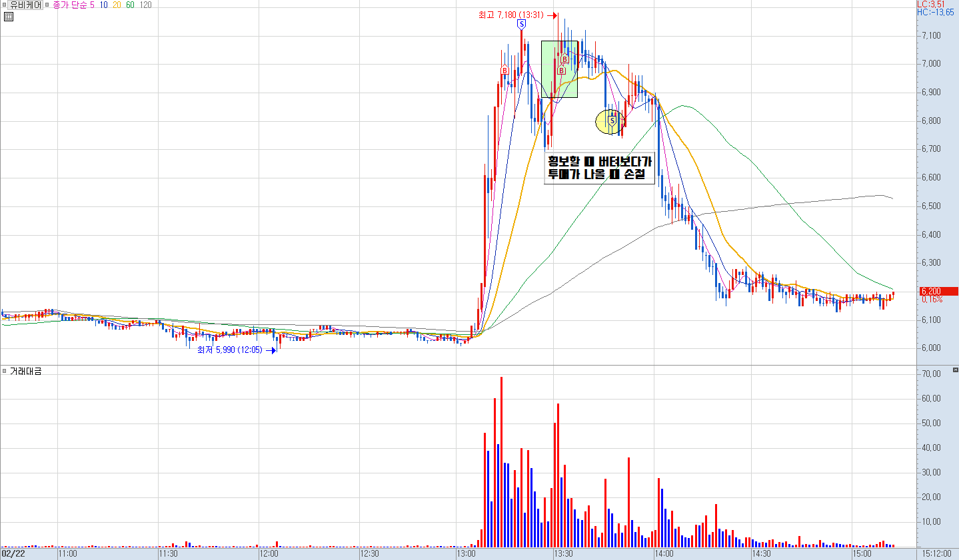Click the 13:30 time axis label

pos(564,553)
